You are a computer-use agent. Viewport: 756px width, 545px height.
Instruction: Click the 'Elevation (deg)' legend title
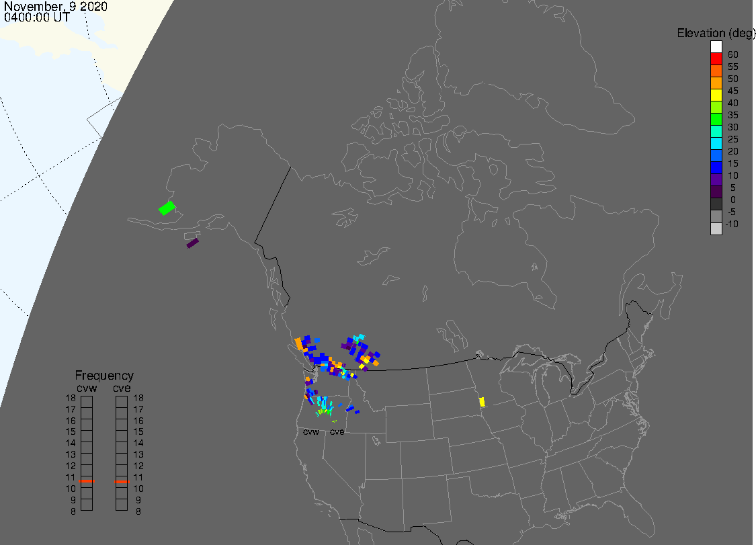coord(716,33)
